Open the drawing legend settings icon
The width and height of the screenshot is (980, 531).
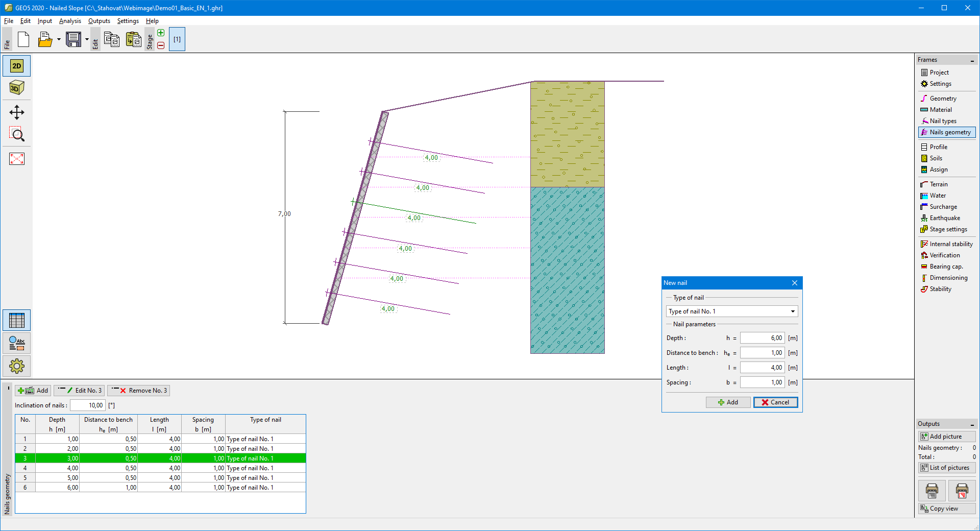(17, 343)
